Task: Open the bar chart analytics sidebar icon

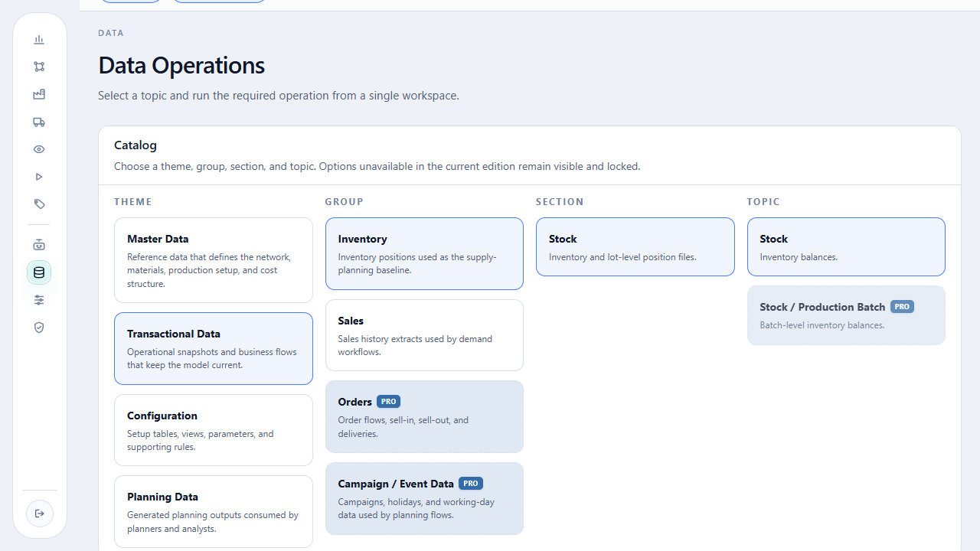Action: pos(39,39)
